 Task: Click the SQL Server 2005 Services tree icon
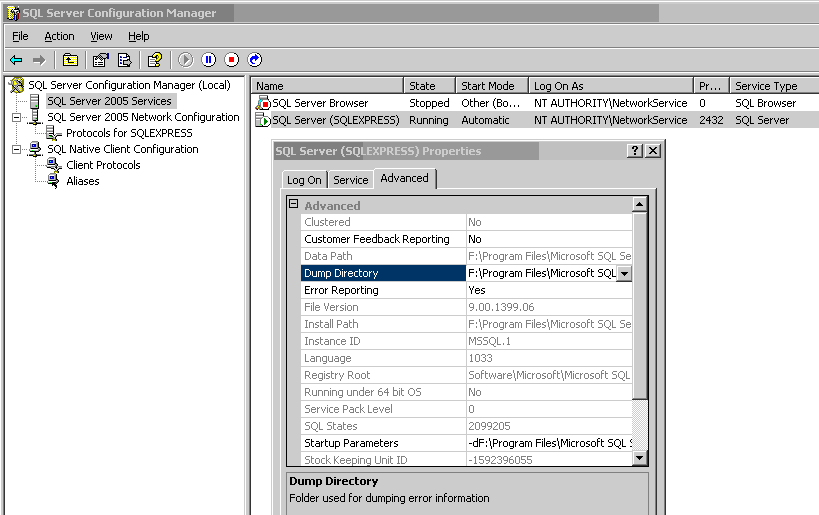(34, 101)
